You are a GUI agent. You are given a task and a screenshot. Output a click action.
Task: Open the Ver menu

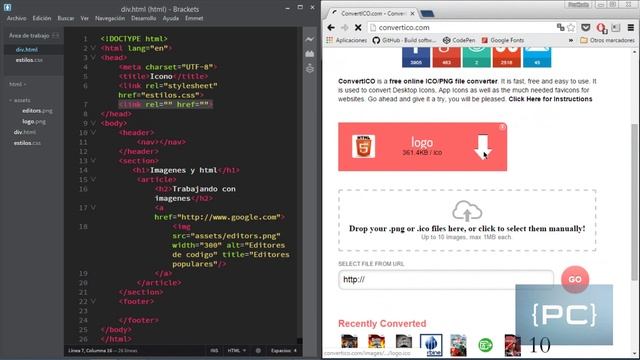[x=84, y=18]
